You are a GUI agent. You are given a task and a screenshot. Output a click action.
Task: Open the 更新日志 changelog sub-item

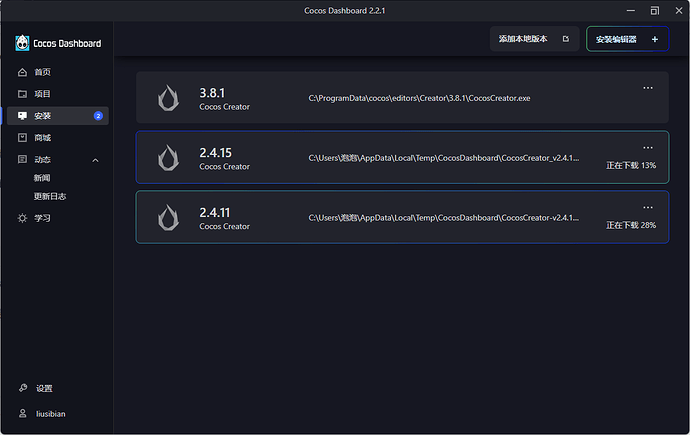[x=50, y=197]
